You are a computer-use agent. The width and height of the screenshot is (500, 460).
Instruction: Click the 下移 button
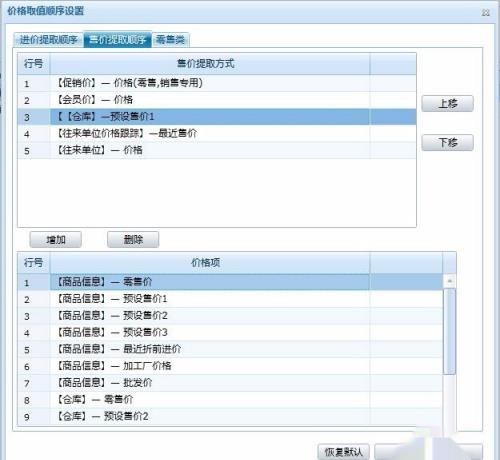click(x=447, y=143)
